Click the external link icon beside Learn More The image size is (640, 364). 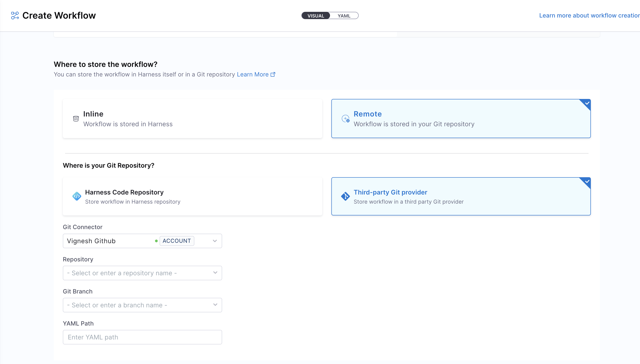tap(273, 74)
